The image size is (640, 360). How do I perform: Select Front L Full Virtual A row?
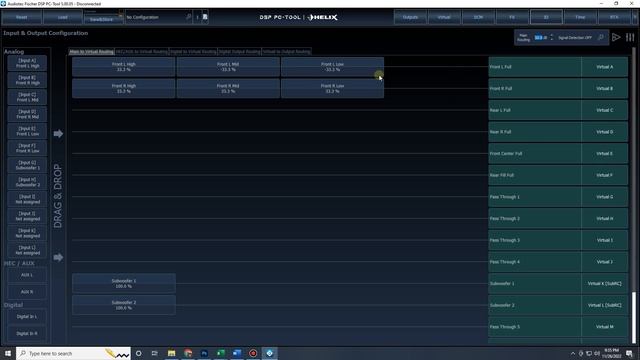point(558,67)
